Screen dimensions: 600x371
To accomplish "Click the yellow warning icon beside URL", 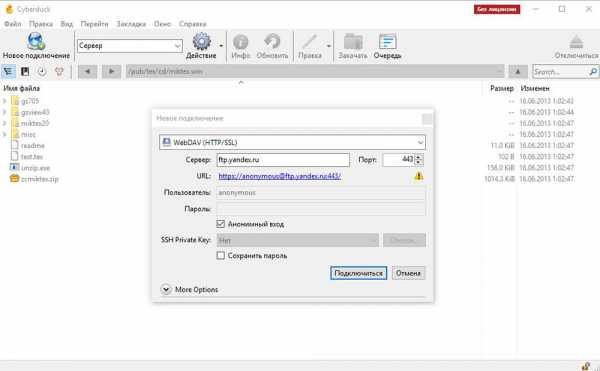I will pyautogui.click(x=419, y=176).
